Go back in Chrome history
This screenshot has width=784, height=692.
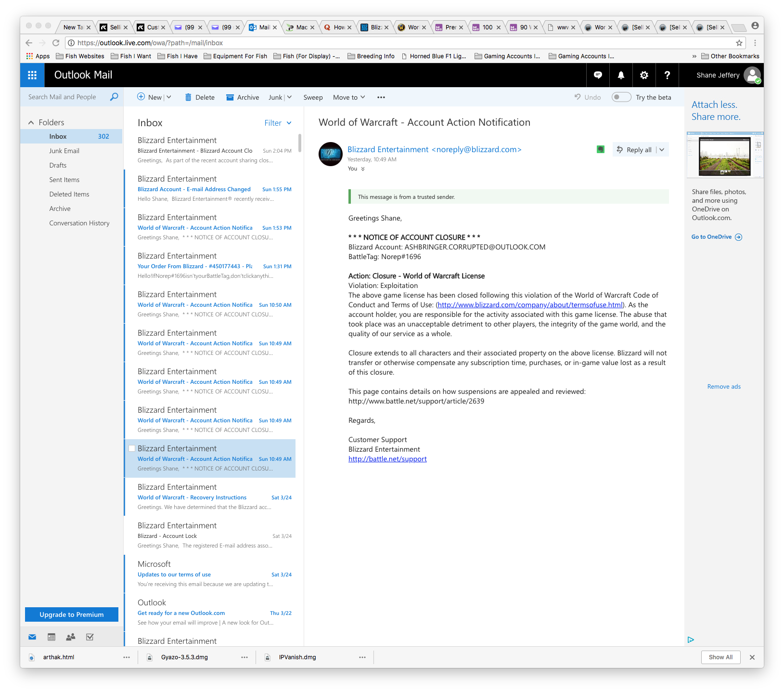(29, 43)
